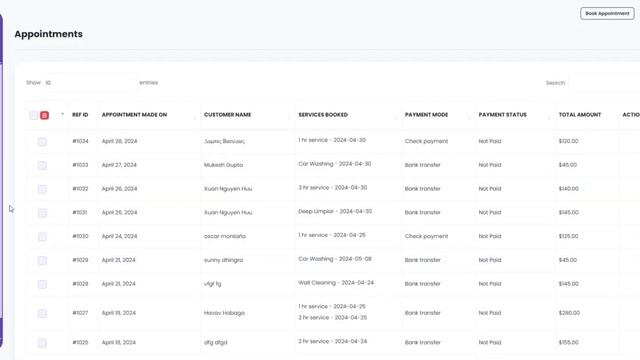The width and height of the screenshot is (640, 360).
Task: Click total amount $125.00
Action: click(568, 236)
